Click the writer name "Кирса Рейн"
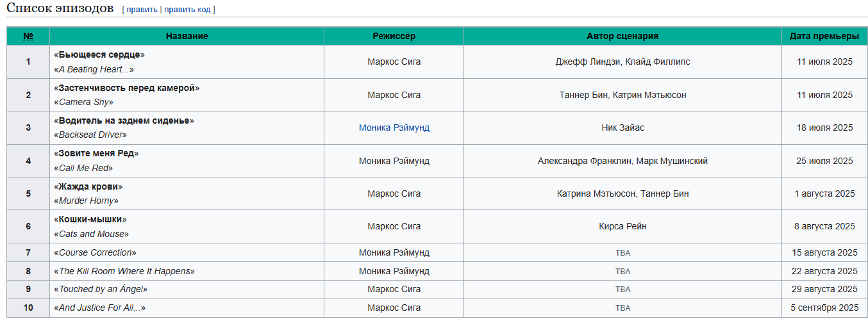Viewport: 868px width, 328px height. click(622, 226)
